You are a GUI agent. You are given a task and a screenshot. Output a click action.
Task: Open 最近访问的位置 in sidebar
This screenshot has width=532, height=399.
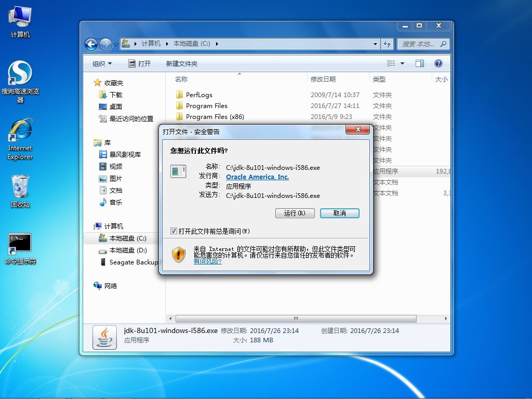point(131,118)
